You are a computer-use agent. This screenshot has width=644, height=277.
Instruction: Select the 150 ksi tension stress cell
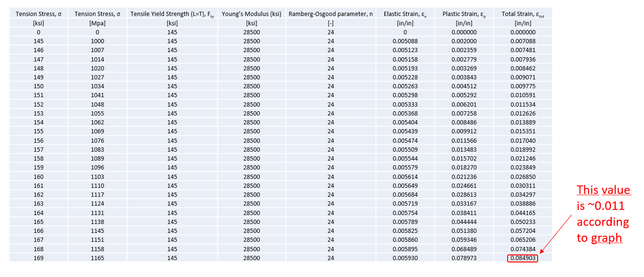click(x=38, y=86)
